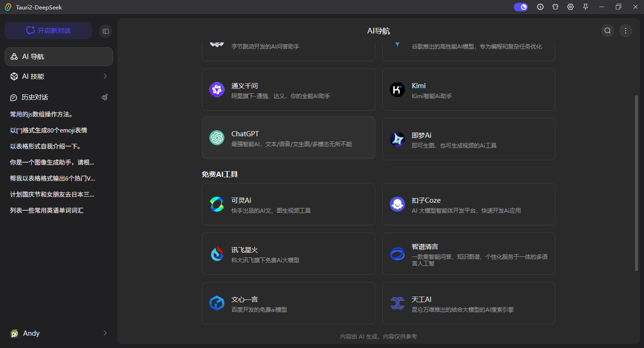Image resolution: width=644 pixels, height=348 pixels.
Task: Open the 字节跳动开发的AI问答助手 card
Action: coord(289,51)
